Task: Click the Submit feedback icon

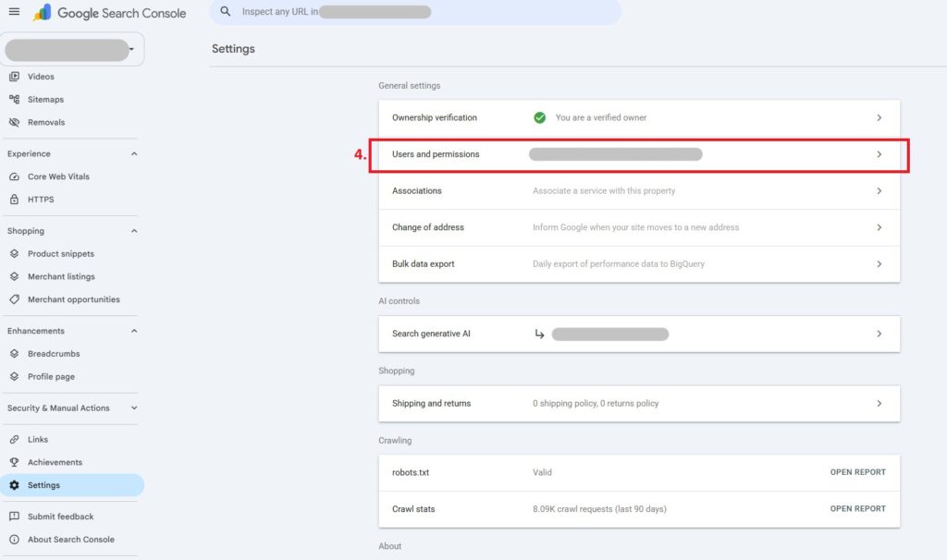Action: [x=15, y=517]
